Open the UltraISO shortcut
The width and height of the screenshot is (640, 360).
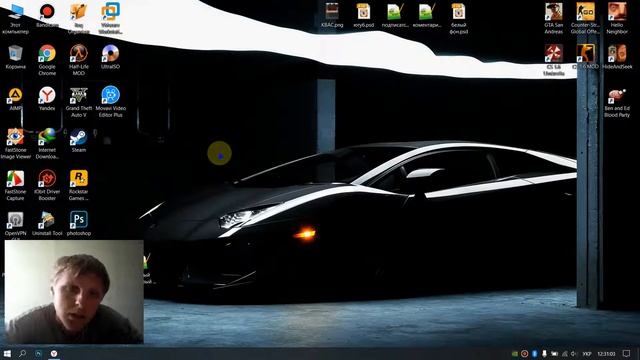pos(110,57)
